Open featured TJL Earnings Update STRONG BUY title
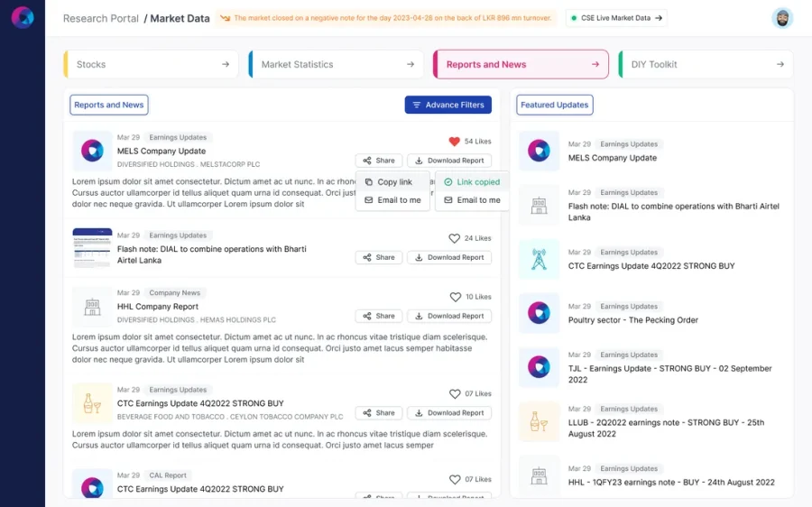Image resolution: width=812 pixels, height=507 pixels. click(670, 373)
